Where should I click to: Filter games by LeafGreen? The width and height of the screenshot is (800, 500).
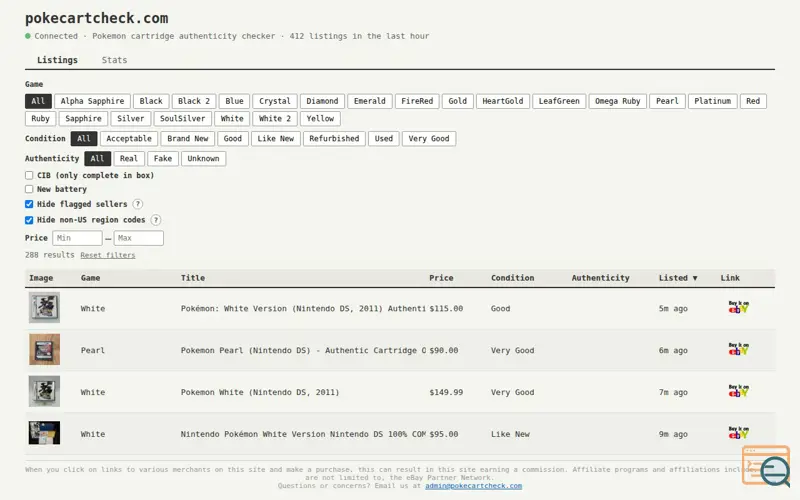point(559,101)
